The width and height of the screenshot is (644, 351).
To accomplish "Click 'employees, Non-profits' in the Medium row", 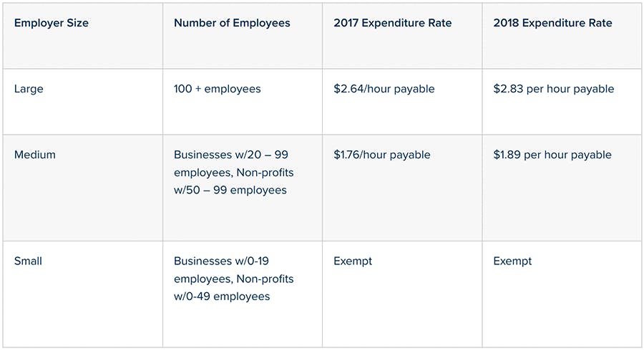I will [233, 173].
